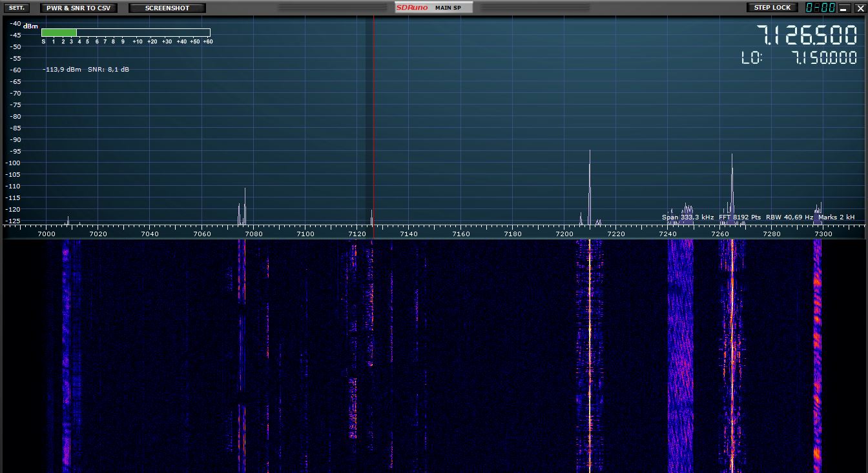
Task: Click the RBW 40,69 Hz text
Action: 789,217
